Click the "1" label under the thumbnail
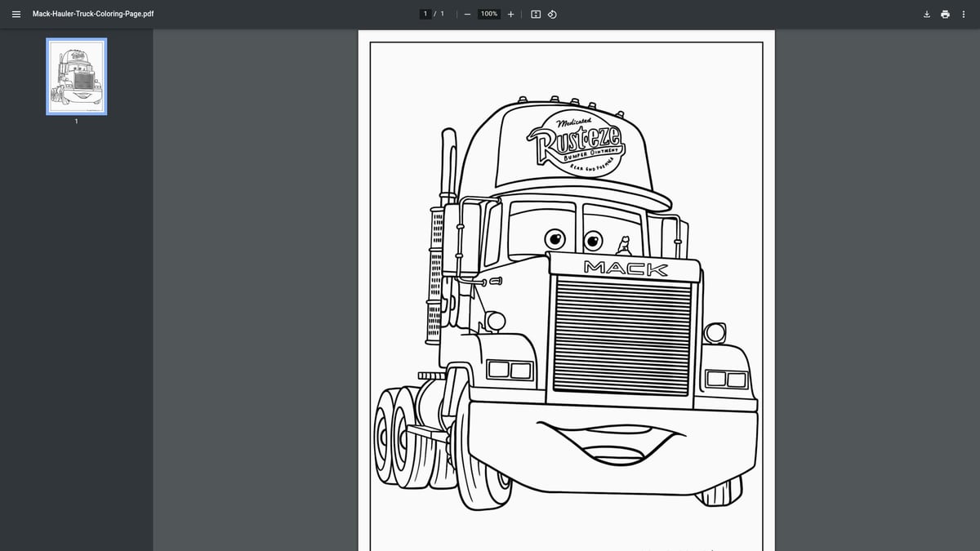980x551 pixels. click(76, 121)
